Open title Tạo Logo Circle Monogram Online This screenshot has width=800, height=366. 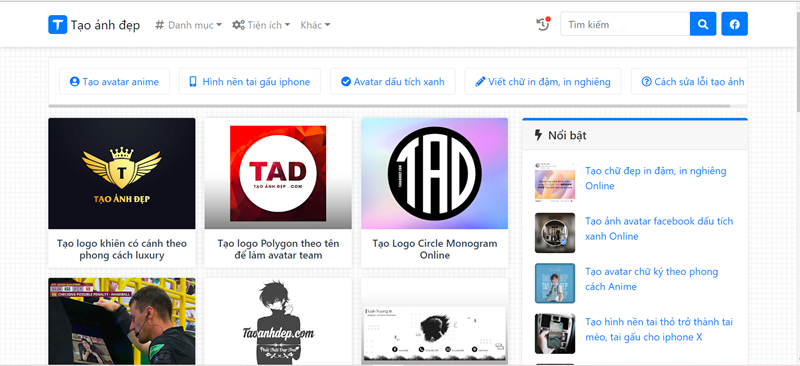[435, 249]
